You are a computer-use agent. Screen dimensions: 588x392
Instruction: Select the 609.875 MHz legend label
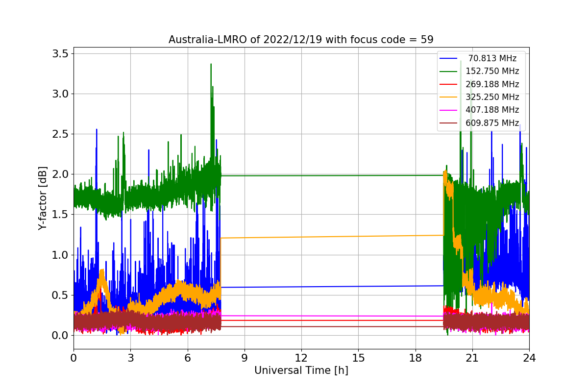click(x=492, y=123)
